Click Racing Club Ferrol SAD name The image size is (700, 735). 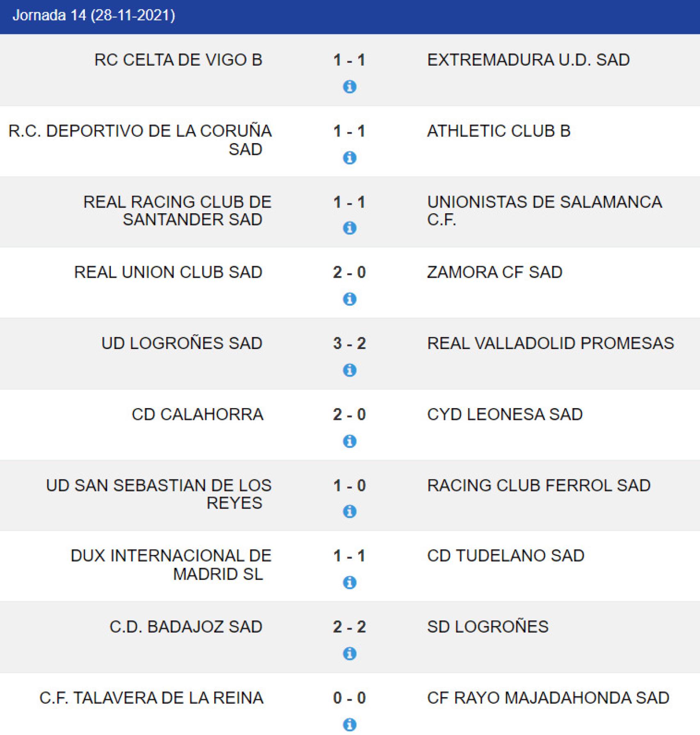click(538, 485)
